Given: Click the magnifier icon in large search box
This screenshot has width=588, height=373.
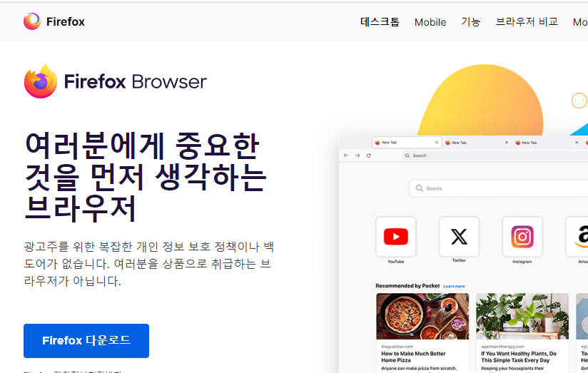Looking at the screenshot, I should pyautogui.click(x=420, y=188).
